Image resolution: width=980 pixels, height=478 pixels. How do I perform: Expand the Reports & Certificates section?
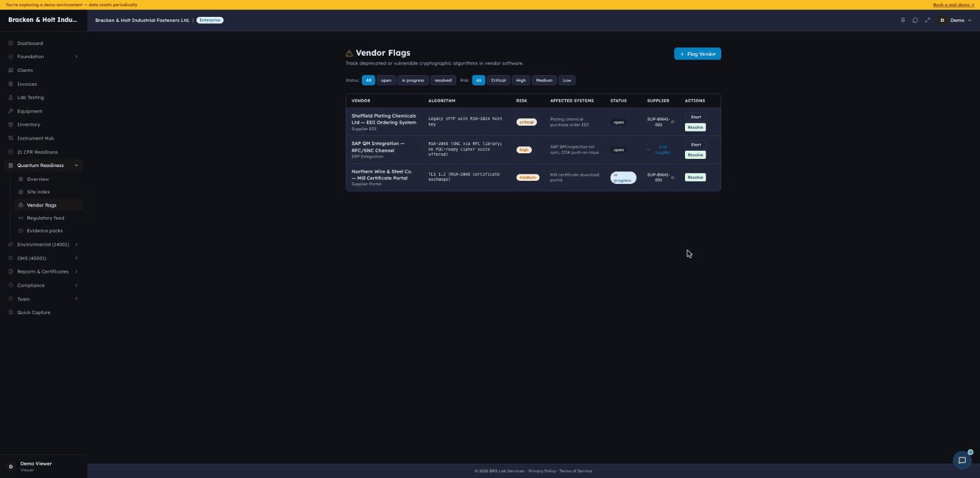coord(44,272)
